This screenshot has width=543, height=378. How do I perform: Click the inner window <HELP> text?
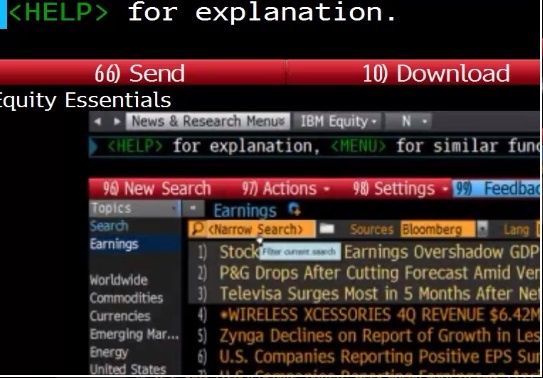135,146
